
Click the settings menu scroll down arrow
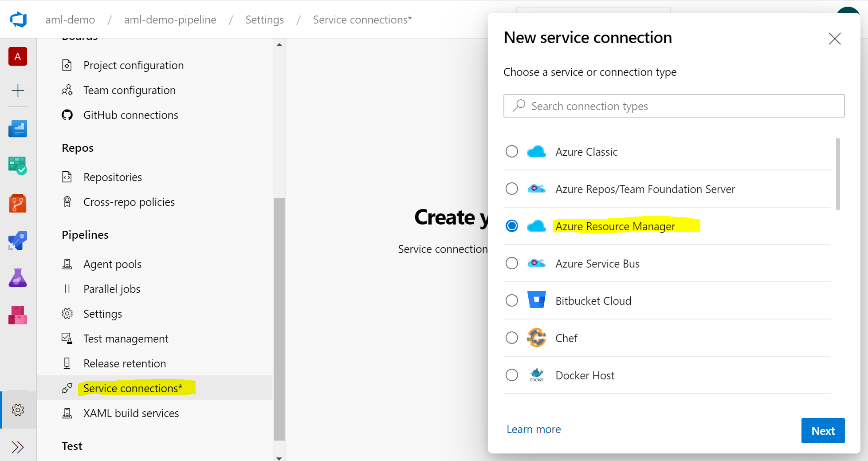pyautogui.click(x=279, y=458)
